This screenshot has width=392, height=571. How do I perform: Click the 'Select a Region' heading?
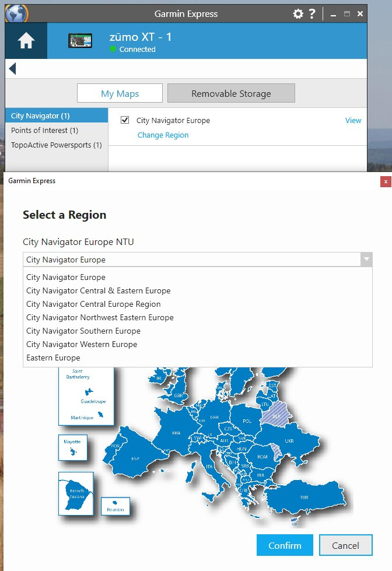coord(65,215)
